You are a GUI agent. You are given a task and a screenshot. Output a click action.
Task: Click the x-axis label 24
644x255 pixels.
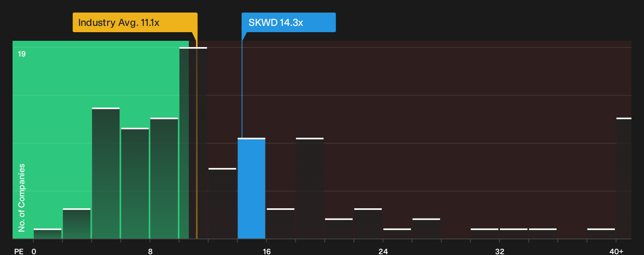pos(383,251)
